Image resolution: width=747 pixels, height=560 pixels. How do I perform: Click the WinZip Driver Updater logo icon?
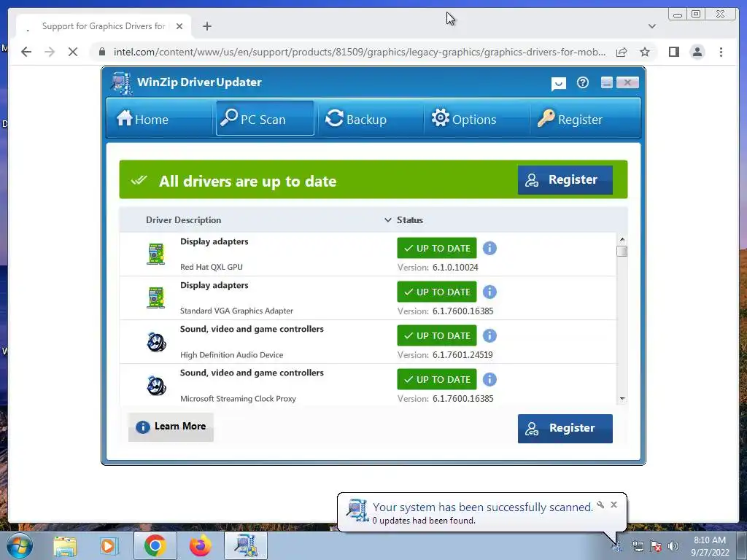click(x=122, y=83)
